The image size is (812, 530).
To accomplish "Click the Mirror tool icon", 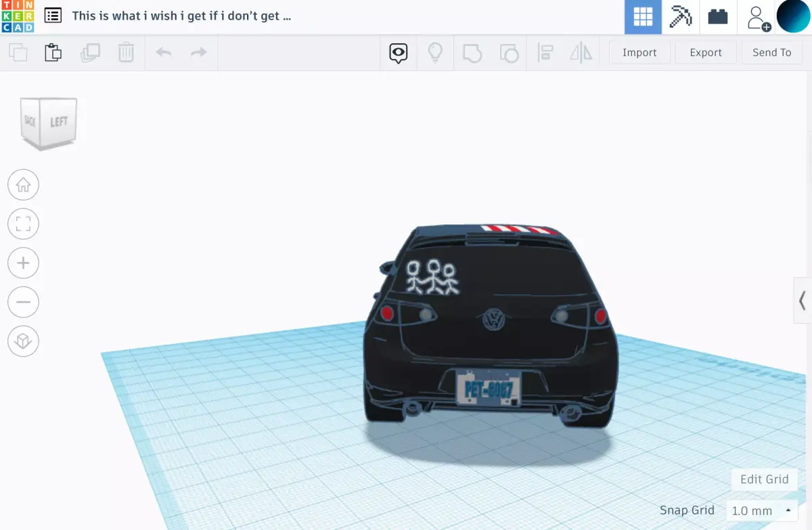I will (581, 53).
